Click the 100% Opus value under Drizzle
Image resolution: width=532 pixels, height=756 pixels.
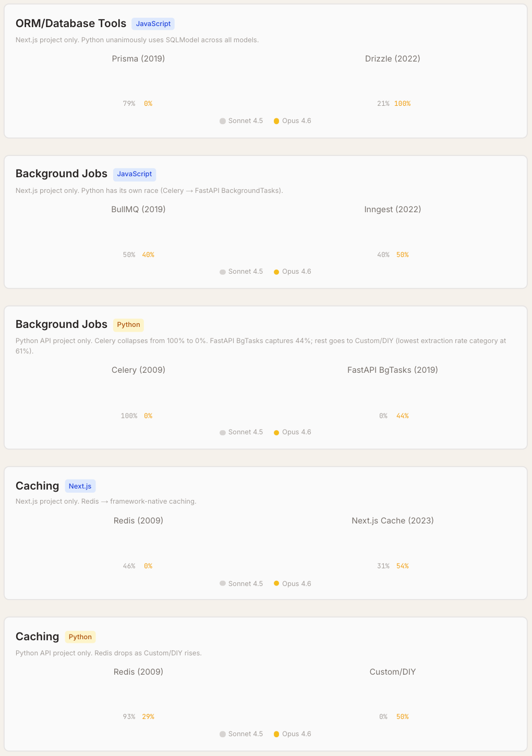click(x=403, y=104)
